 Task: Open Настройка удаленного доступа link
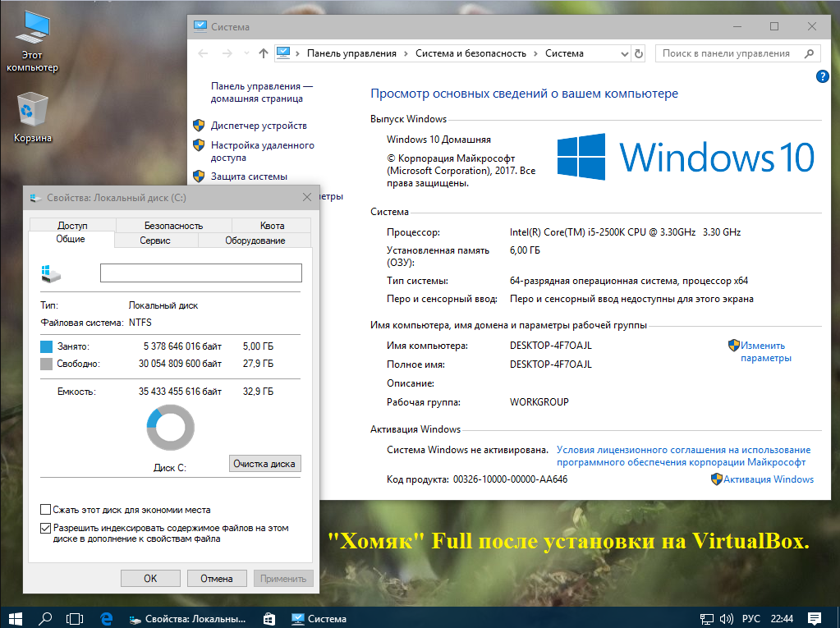(263, 151)
